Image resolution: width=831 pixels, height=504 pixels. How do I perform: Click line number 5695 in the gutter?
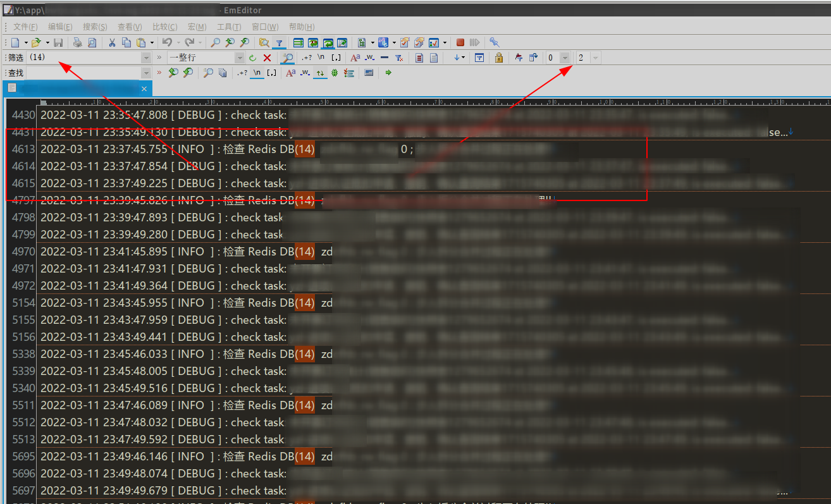pos(23,457)
